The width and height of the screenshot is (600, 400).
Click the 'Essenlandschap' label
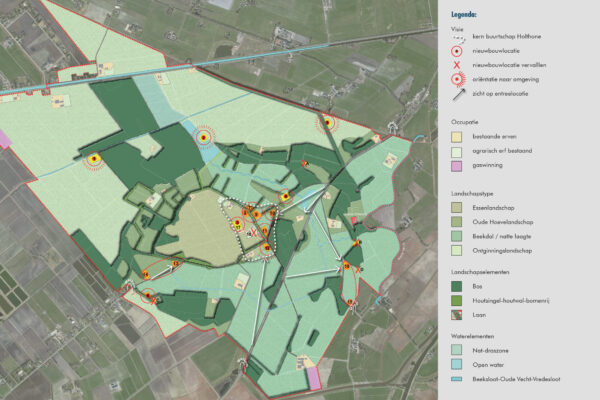pyautogui.click(x=493, y=208)
